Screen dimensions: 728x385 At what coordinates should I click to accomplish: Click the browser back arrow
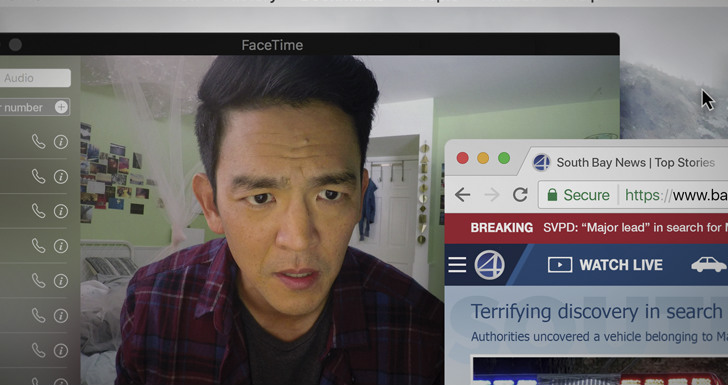click(x=462, y=195)
